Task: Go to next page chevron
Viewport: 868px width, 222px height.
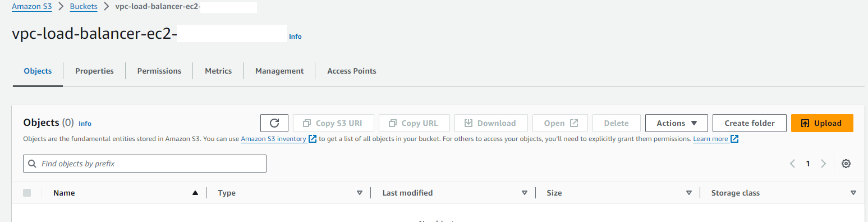Action: click(823, 164)
